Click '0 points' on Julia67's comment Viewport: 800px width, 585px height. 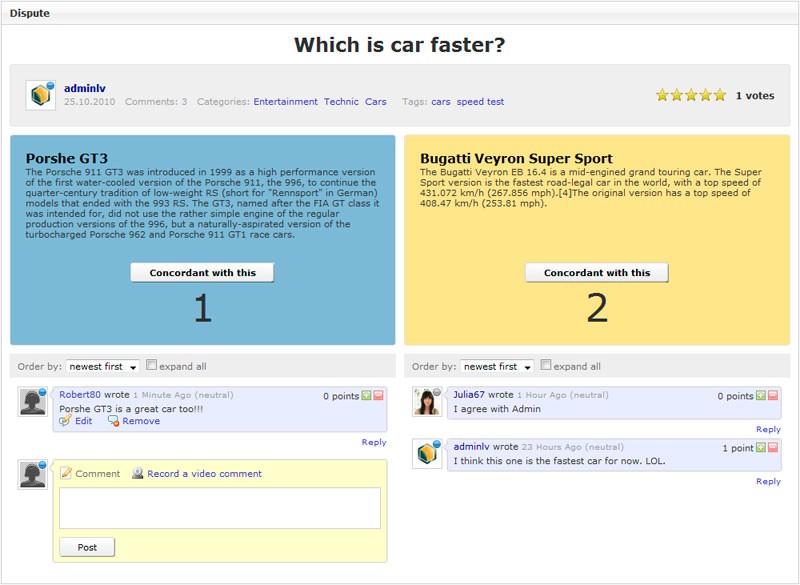point(736,396)
